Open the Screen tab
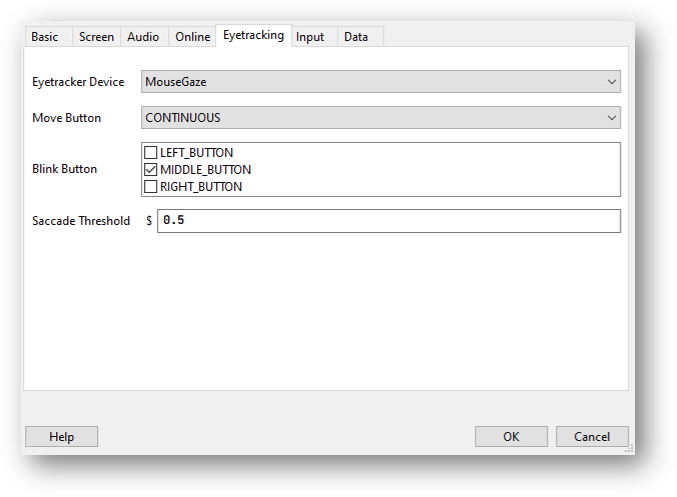677x497 pixels. [96, 37]
